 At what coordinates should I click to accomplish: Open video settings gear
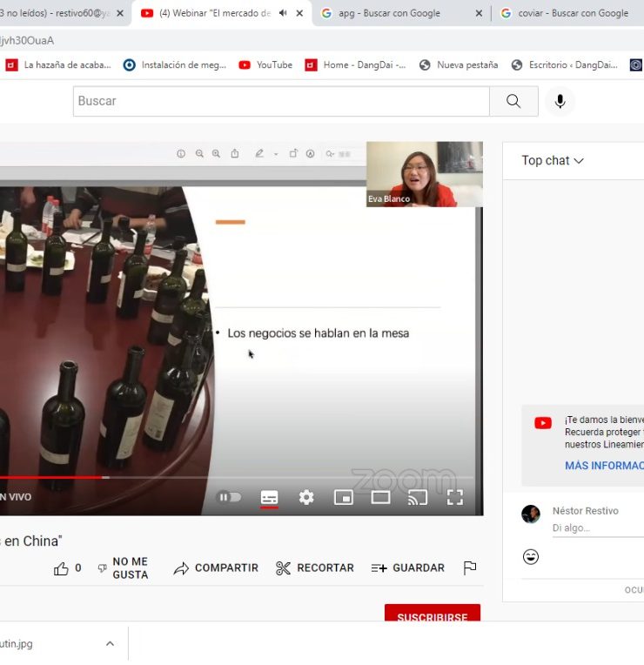[306, 497]
